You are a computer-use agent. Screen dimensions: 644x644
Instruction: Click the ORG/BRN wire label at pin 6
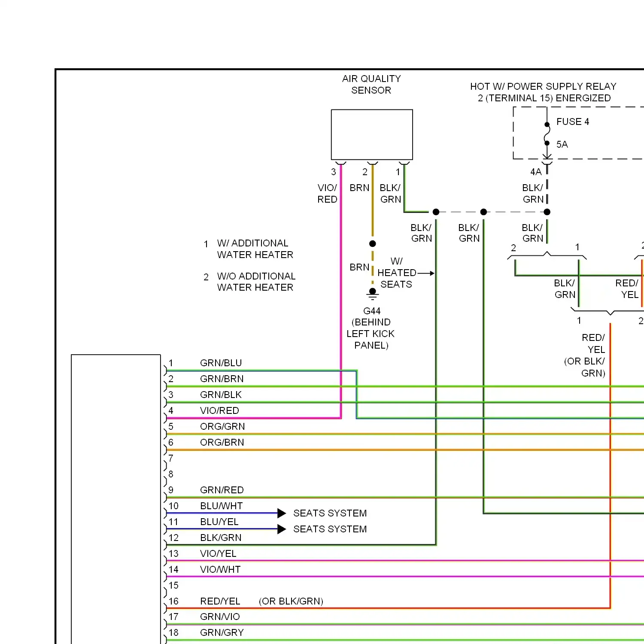pyautogui.click(x=222, y=443)
